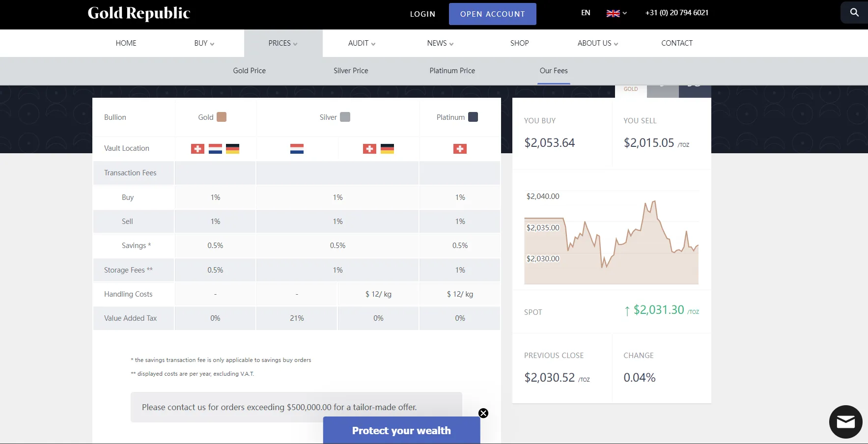Select the Platinum Price submenu link
The width and height of the screenshot is (868, 444).
[452, 71]
